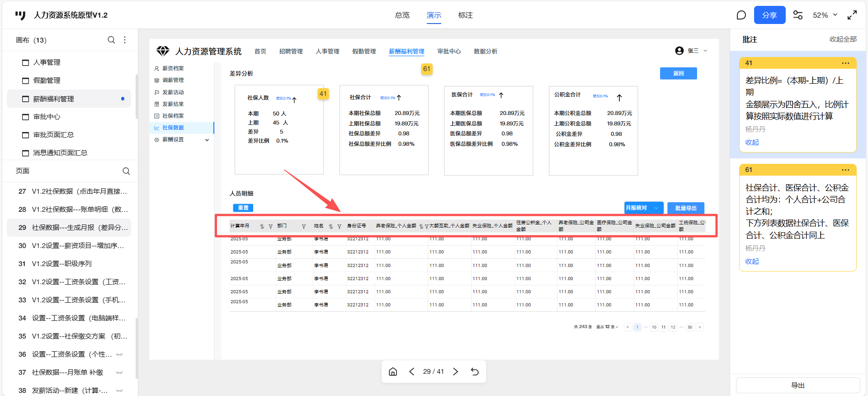The height and width of the screenshot is (396, 868).
Task: Open the display settings sliders icon
Action: 798,15
